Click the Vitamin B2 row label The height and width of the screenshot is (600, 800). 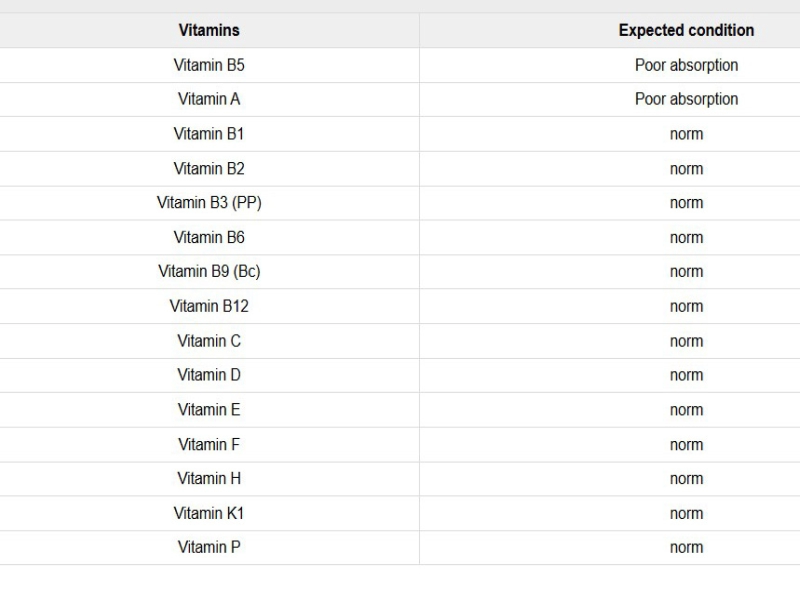pos(209,168)
